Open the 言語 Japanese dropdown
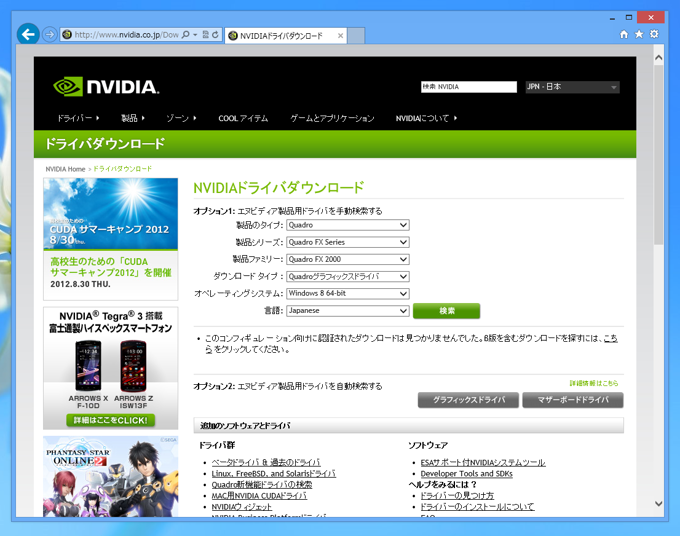Image resolution: width=680 pixels, height=536 pixels. tap(348, 310)
